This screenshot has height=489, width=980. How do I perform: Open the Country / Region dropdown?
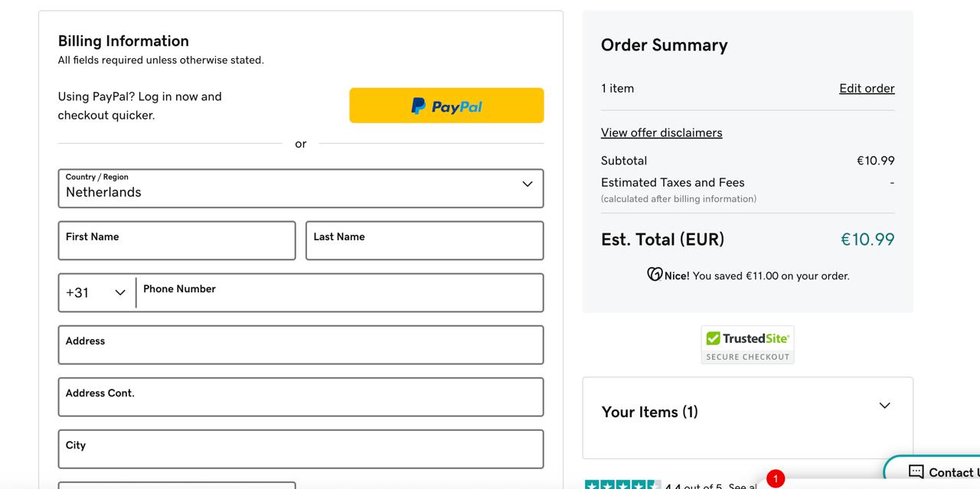[301, 188]
